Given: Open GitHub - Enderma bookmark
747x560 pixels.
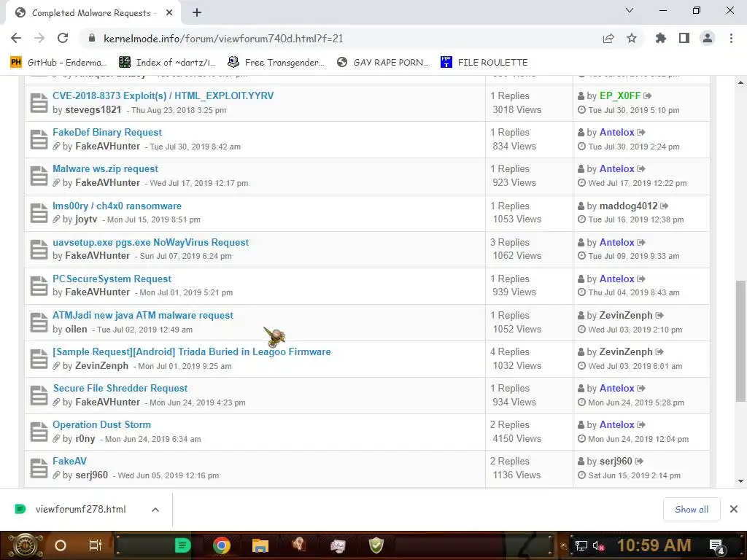Looking at the screenshot, I should [x=58, y=63].
